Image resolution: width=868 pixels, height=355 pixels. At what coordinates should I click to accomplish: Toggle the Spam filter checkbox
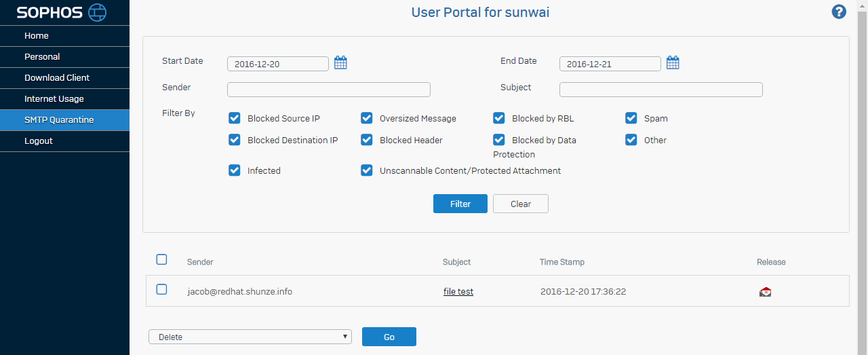point(631,118)
